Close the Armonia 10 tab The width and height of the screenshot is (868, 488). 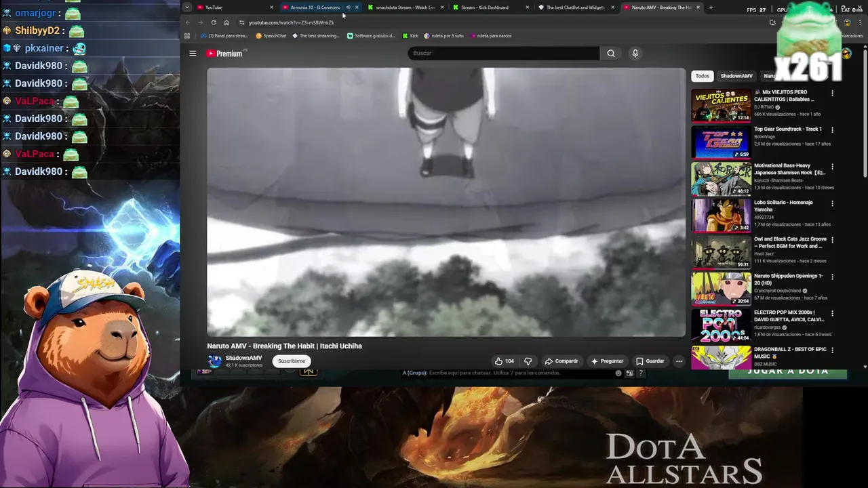click(x=357, y=7)
